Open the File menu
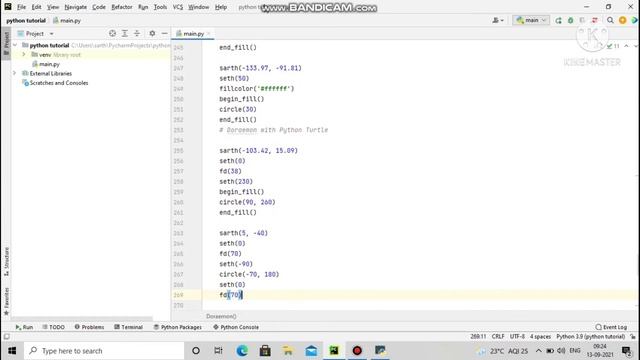 21,7
